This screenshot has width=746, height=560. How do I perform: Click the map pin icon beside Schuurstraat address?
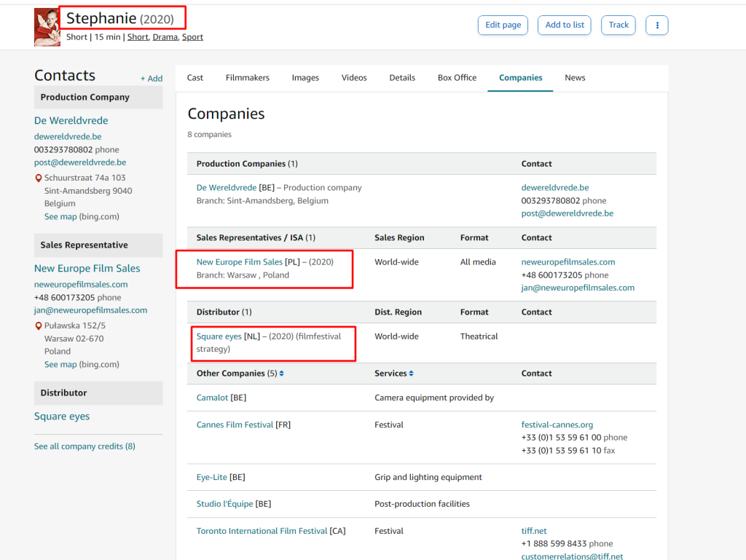coord(39,178)
